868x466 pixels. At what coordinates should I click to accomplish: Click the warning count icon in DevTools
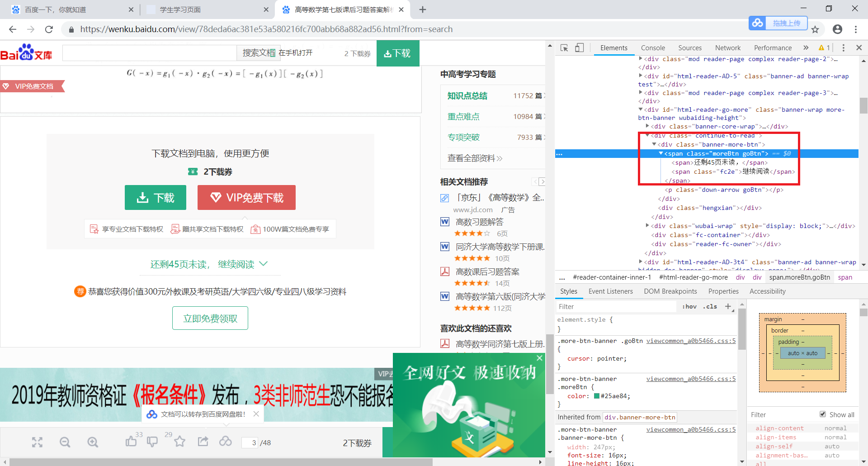824,48
